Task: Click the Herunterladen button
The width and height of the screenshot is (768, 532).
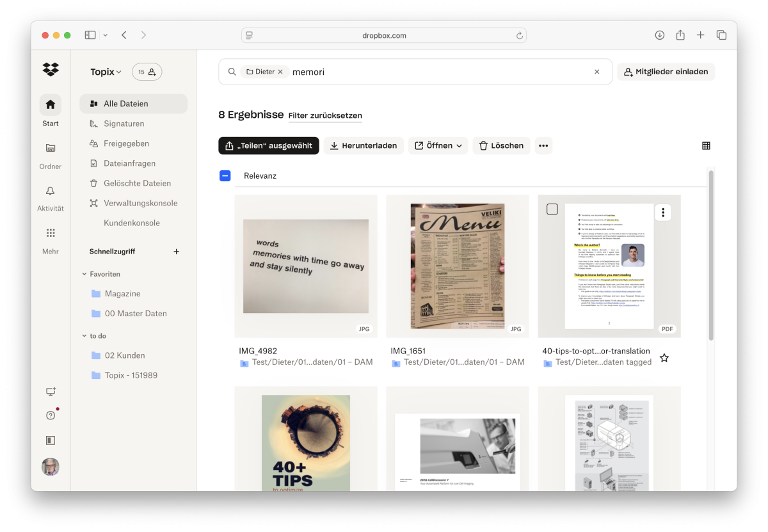Action: [364, 146]
